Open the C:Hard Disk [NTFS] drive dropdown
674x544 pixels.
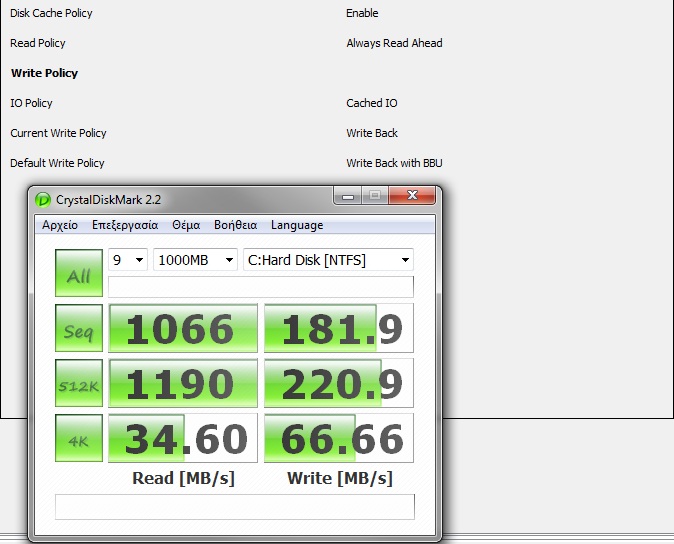pyautogui.click(x=328, y=260)
